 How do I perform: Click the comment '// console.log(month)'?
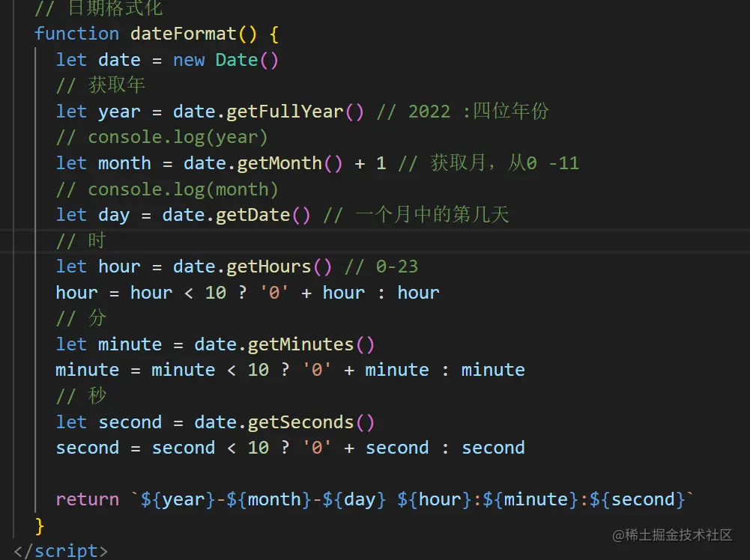click(x=167, y=189)
